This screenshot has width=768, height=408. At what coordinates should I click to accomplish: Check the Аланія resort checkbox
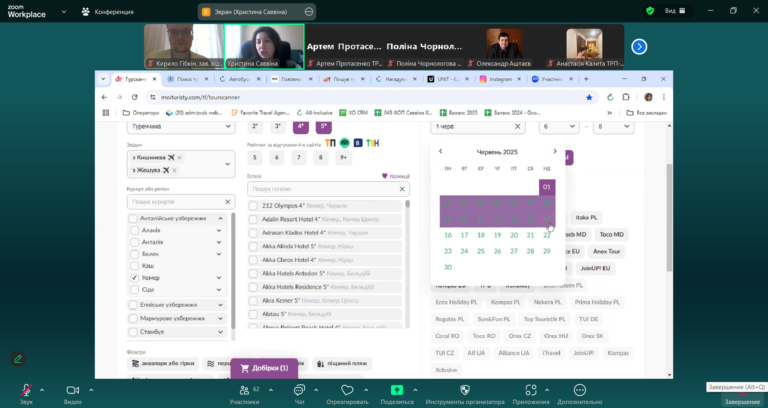pyautogui.click(x=135, y=230)
